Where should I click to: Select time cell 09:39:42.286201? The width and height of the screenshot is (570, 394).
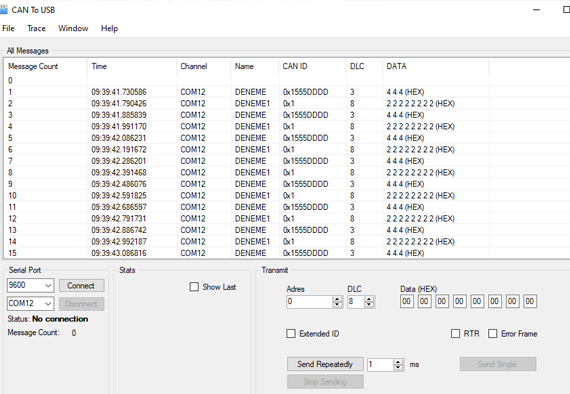(119, 161)
